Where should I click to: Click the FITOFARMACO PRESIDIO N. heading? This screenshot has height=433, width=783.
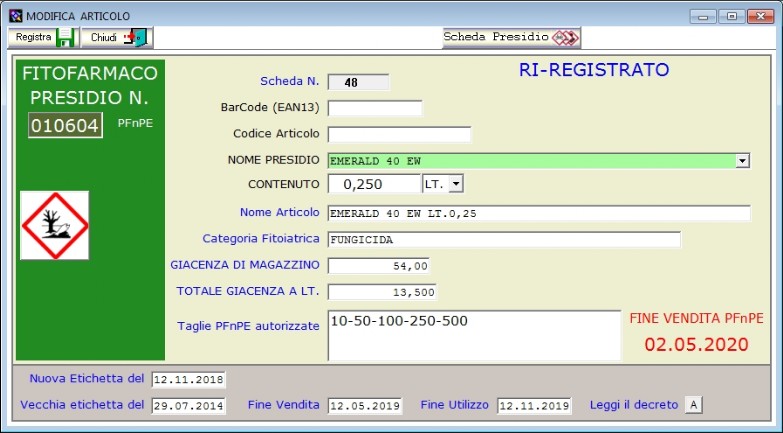[90, 85]
